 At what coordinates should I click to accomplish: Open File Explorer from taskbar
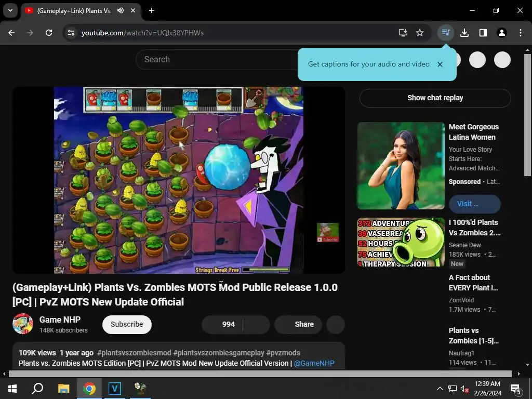click(63, 389)
